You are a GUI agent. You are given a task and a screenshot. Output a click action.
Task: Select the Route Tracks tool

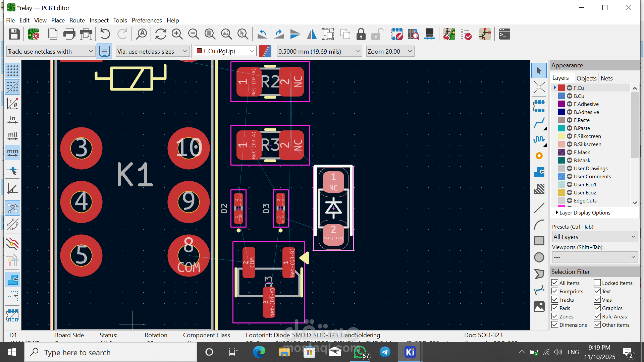click(x=539, y=123)
